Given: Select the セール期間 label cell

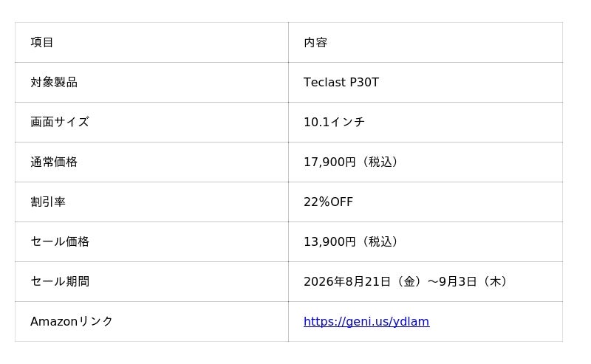Looking at the screenshot, I should 151,282.
